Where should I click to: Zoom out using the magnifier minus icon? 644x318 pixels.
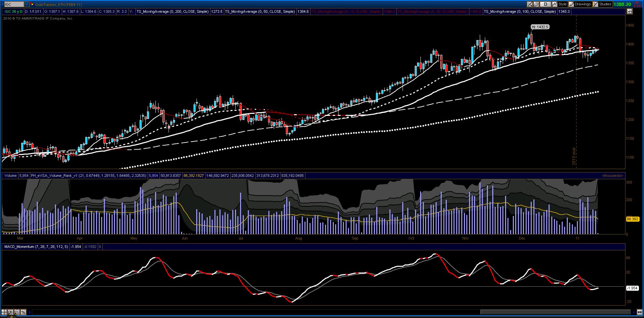[17, 312]
